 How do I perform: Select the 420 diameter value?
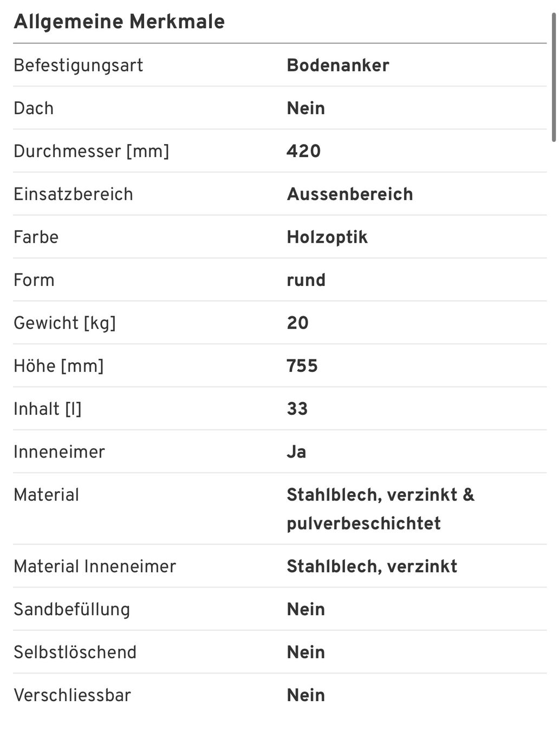304,151
